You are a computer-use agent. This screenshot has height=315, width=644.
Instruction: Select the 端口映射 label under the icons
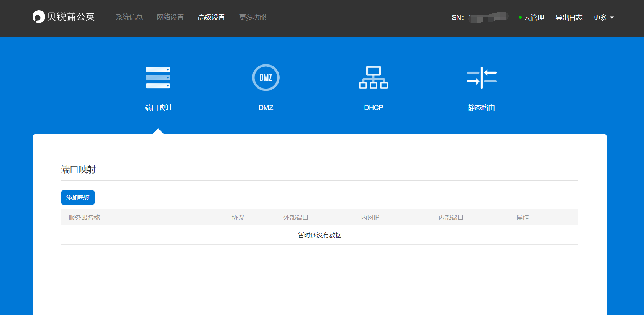point(158,108)
